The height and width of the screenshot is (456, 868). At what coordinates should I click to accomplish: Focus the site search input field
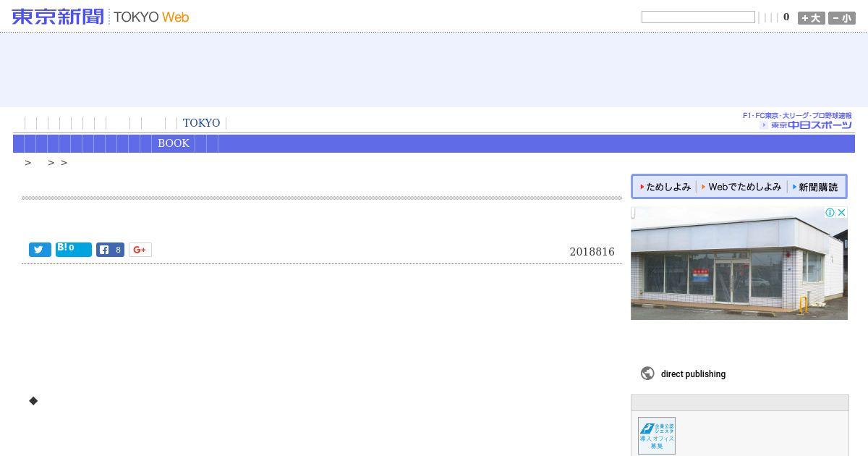pyautogui.click(x=698, y=17)
